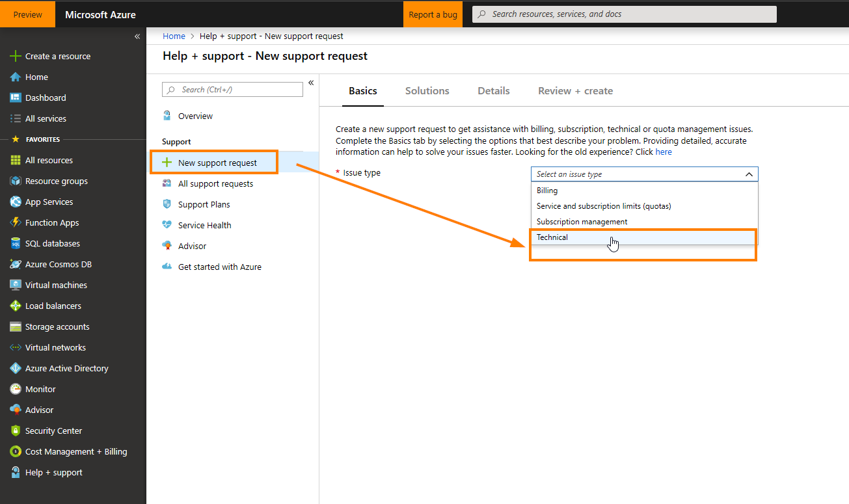
Task: Collapse the support menu panel chevron
Action: pos(311,83)
